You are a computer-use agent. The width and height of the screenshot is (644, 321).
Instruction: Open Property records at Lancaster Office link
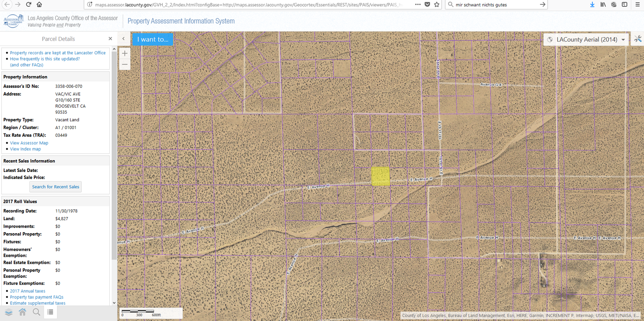(x=58, y=53)
